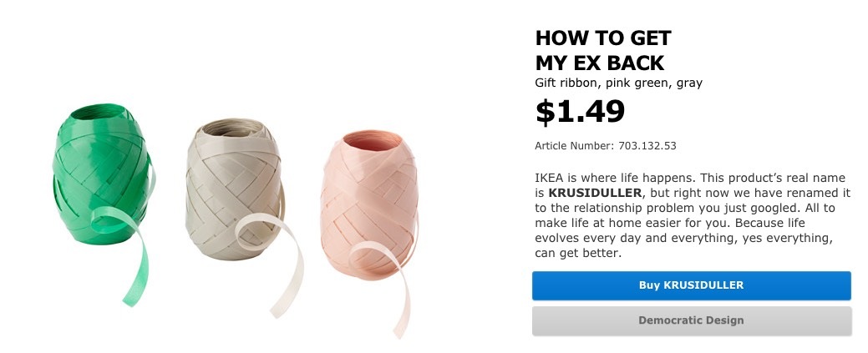This screenshot has width=868, height=353.
Task: Select the pink ribbon spool image
Action: click(x=369, y=232)
